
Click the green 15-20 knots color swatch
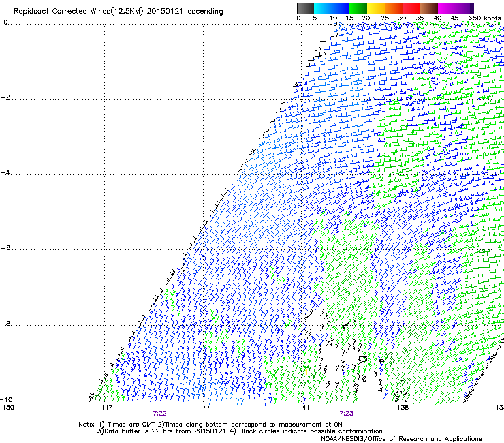pyautogui.click(x=358, y=8)
